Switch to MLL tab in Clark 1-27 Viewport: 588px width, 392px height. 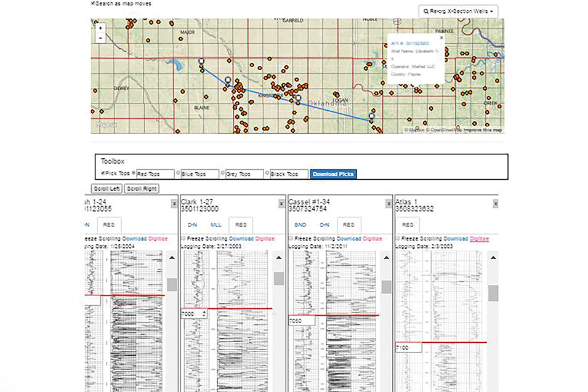[x=215, y=225]
